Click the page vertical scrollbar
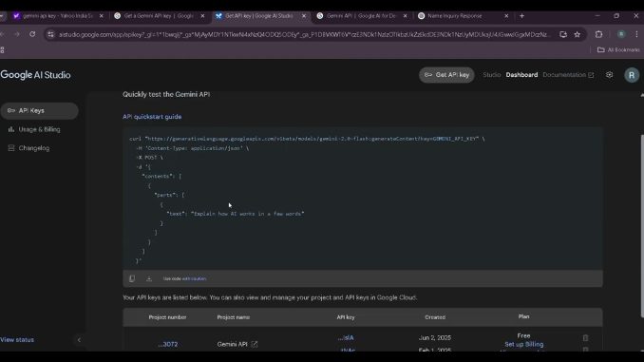The image size is (644, 362). tap(642, 226)
